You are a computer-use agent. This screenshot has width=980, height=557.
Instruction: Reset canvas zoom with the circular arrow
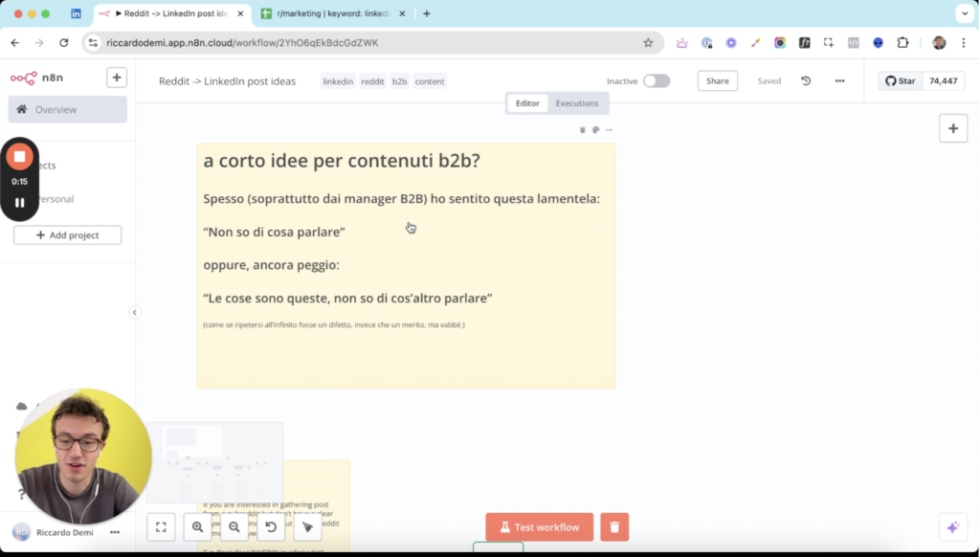[271, 527]
